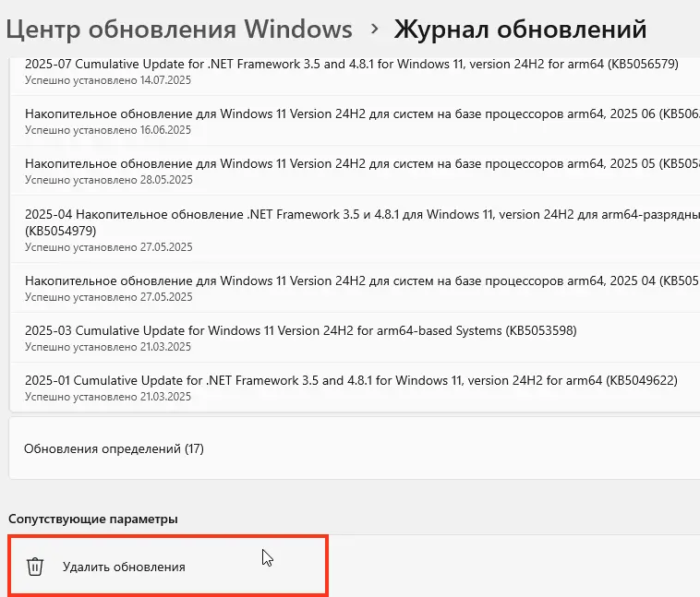Click the install status dated 28.05.2025

pos(108,180)
